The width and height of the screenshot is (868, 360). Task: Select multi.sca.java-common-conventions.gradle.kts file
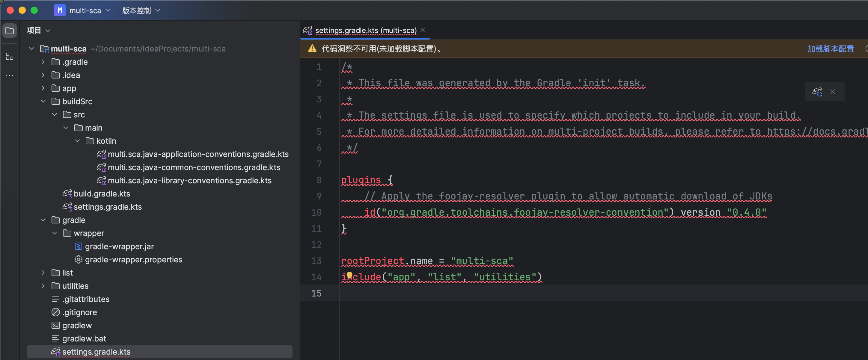tap(194, 167)
